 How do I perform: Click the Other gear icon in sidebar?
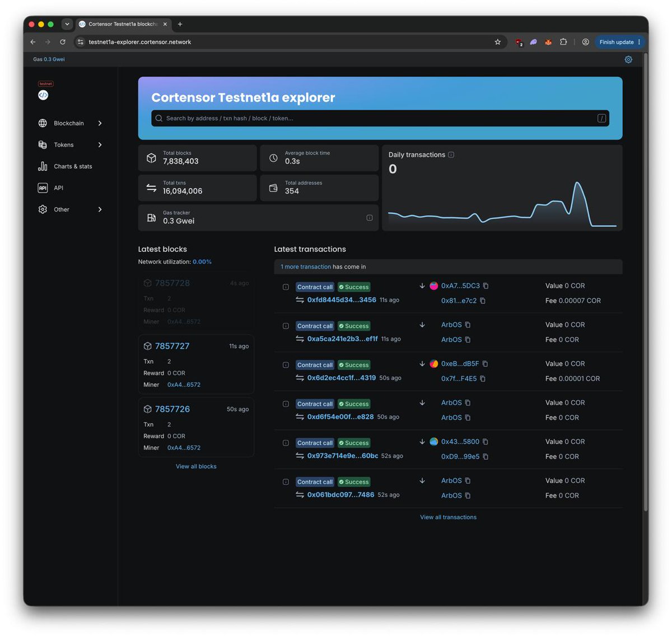point(43,209)
